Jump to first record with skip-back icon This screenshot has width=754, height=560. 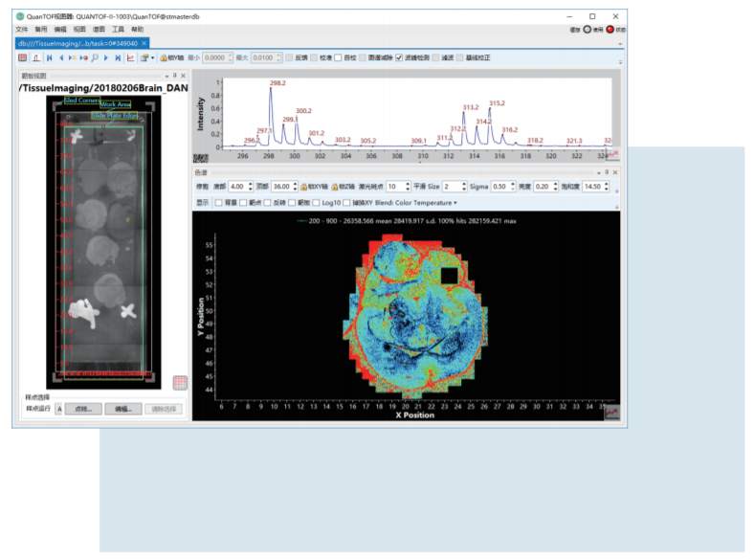point(49,58)
